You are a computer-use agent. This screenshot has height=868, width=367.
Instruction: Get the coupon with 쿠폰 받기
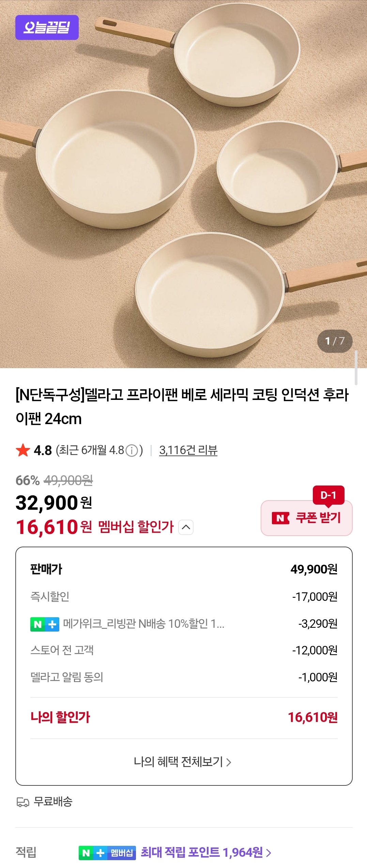coord(307,518)
